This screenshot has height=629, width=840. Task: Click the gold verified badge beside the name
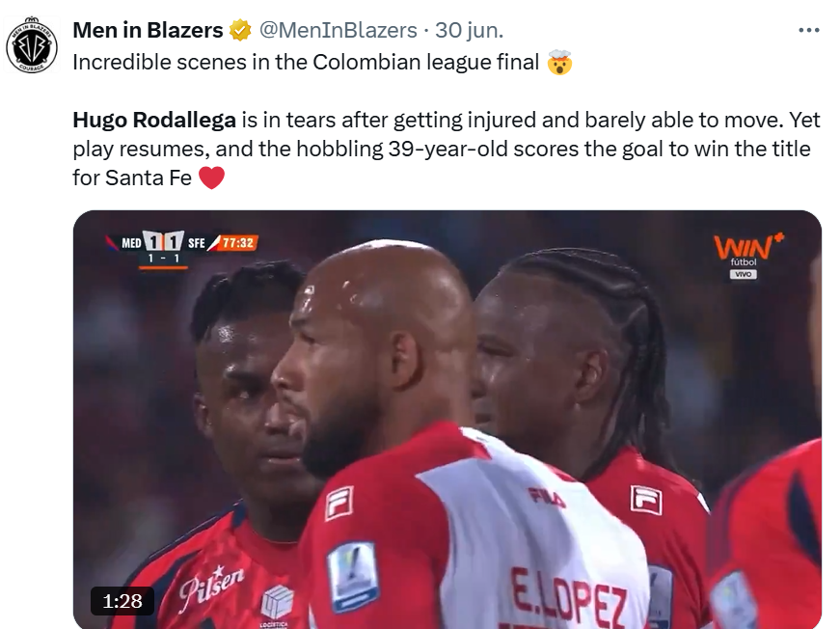pyautogui.click(x=240, y=31)
